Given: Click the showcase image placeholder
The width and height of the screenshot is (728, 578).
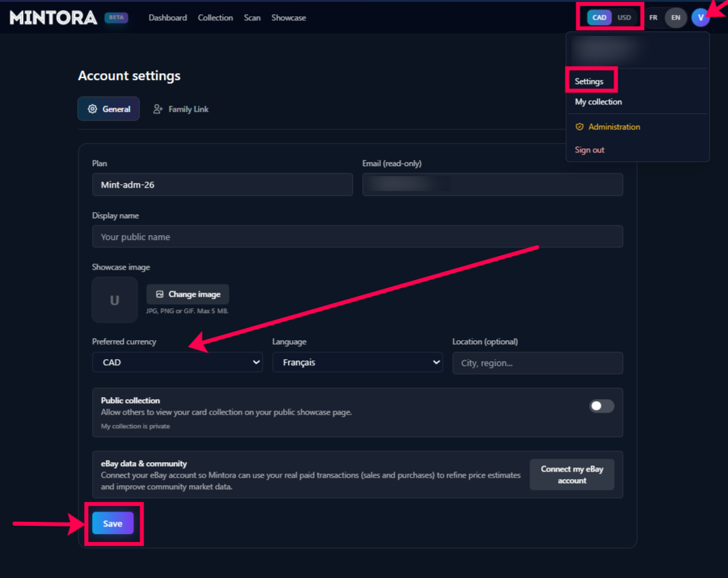Looking at the screenshot, I should coord(114,300).
